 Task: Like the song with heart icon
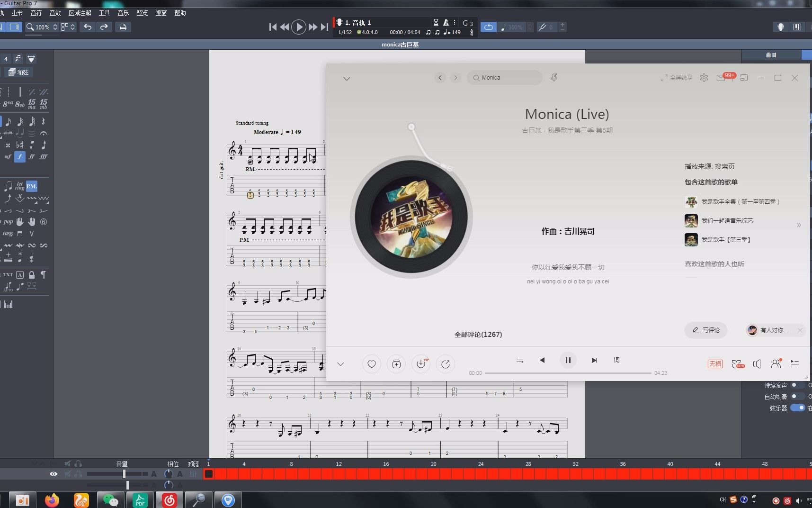click(x=372, y=364)
